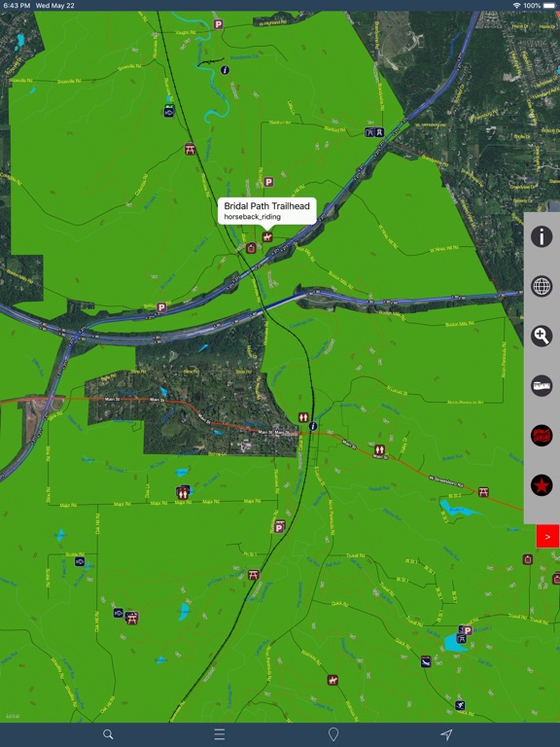Screen dimensions: 560x747
Task: Select the picnic marker on W Streetsboro Rd
Action: click(x=483, y=492)
